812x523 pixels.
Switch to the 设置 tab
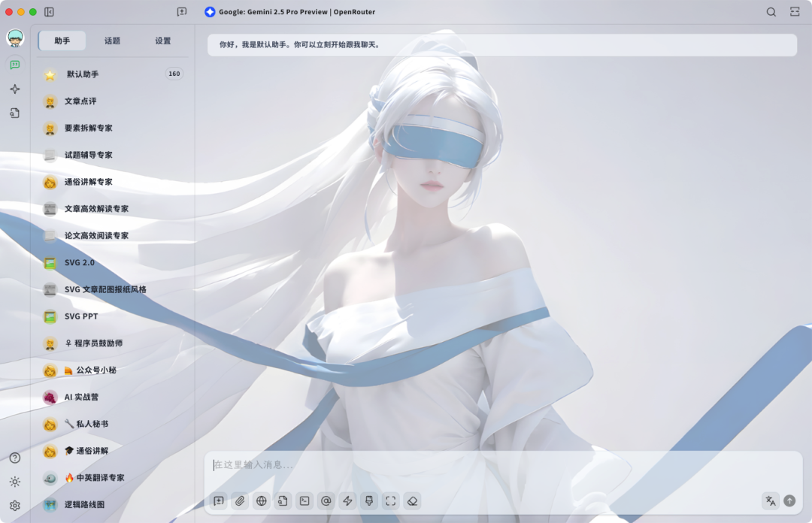(162, 41)
